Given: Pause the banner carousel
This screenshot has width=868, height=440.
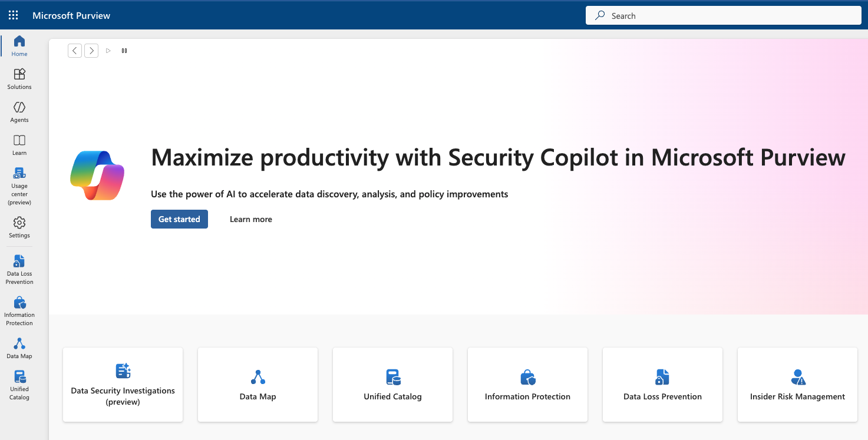Looking at the screenshot, I should [x=124, y=51].
